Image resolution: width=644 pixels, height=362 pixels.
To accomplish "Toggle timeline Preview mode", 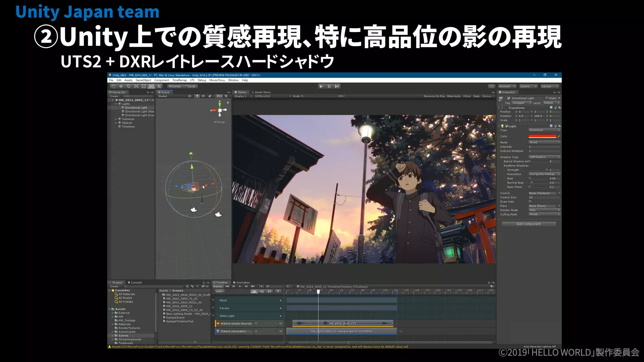I will coord(218,287).
